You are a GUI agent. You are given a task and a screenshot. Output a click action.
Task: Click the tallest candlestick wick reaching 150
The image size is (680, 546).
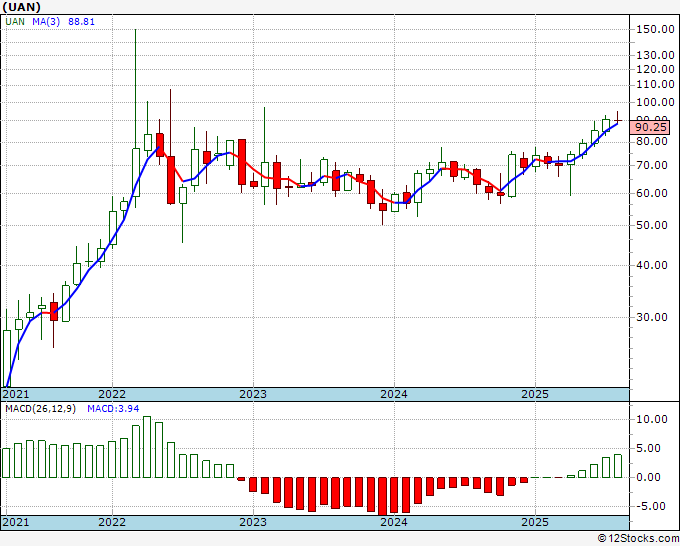pyautogui.click(x=136, y=118)
